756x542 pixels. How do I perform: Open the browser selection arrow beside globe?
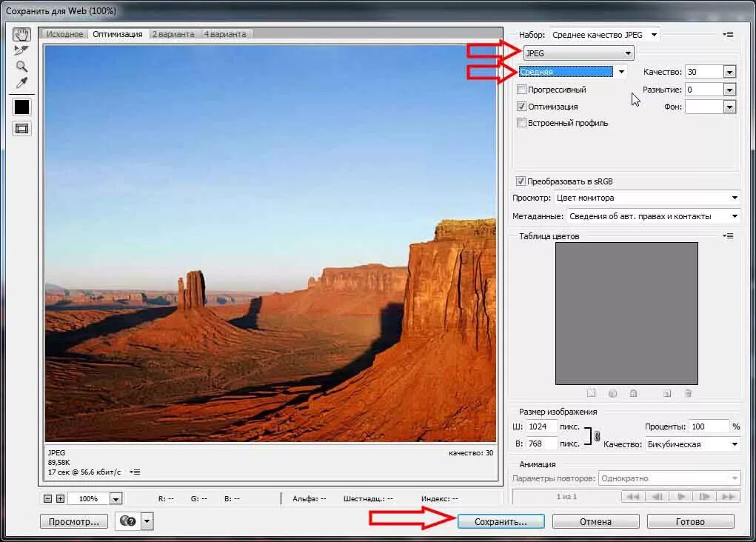click(x=147, y=521)
